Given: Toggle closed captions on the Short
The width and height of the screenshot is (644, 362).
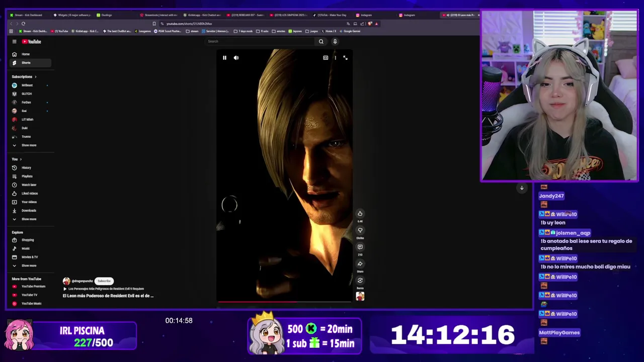Looking at the screenshot, I should pos(326,58).
